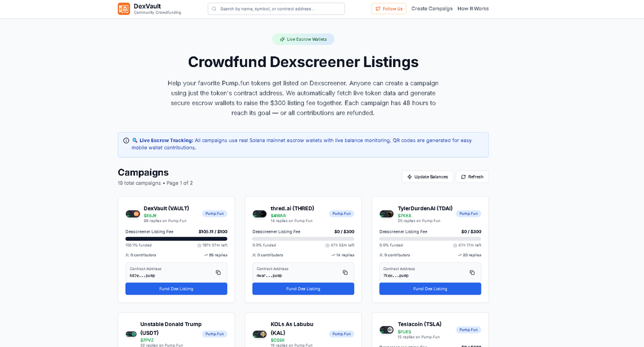The height and width of the screenshot is (347, 644).
Task: Click the KOLs As Labubu (KAL) title
Action: (292, 328)
